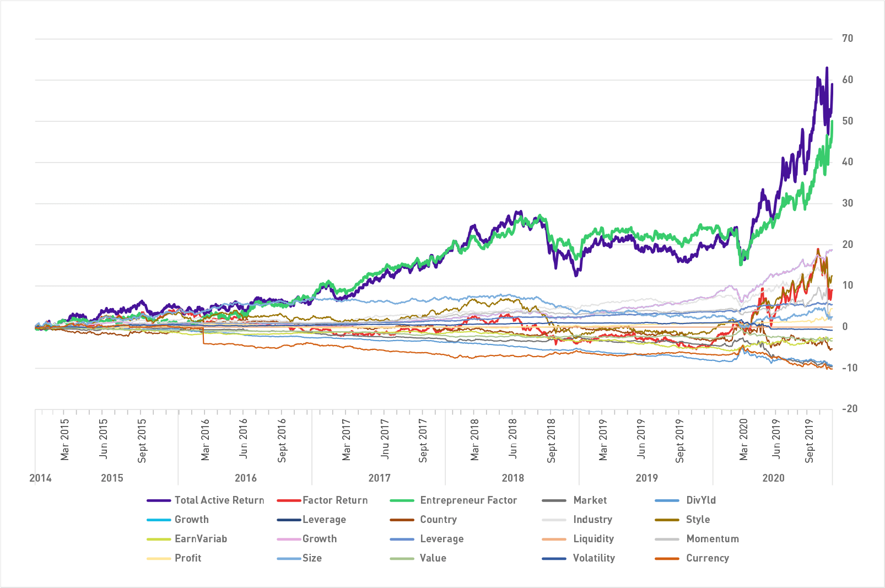Select the Momentum legend entry

712,539
